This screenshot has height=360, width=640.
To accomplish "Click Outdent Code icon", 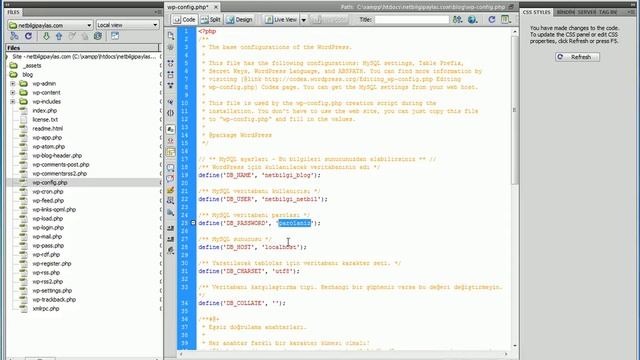I will click(171, 239).
